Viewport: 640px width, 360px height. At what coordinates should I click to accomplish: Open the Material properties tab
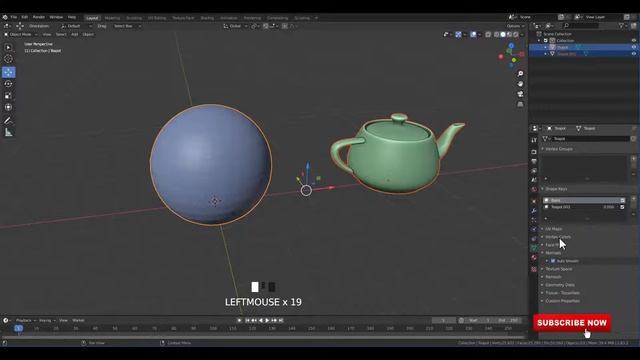pyautogui.click(x=534, y=258)
